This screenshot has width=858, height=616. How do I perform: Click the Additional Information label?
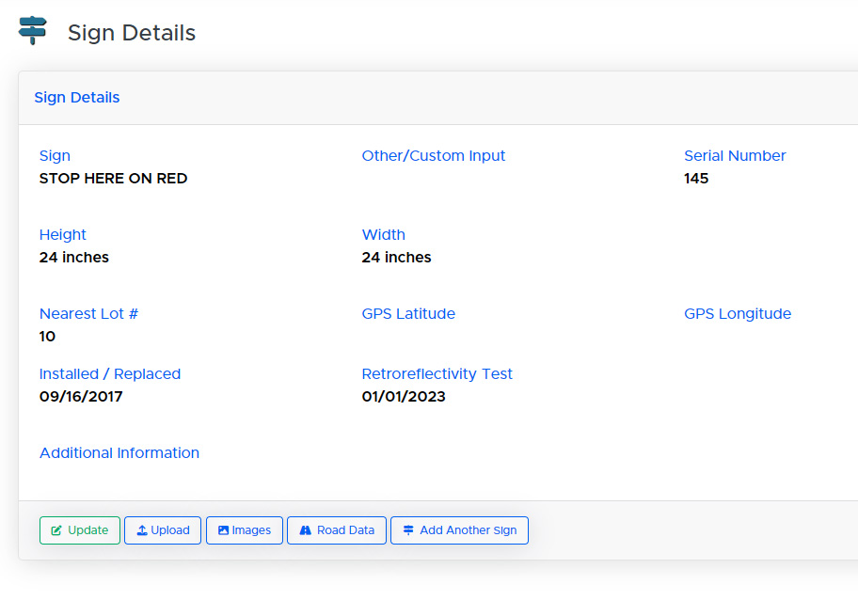pos(119,453)
